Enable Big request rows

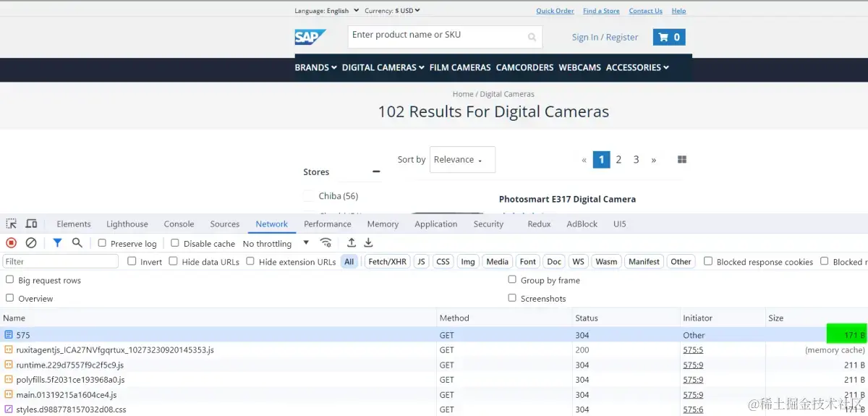9,279
